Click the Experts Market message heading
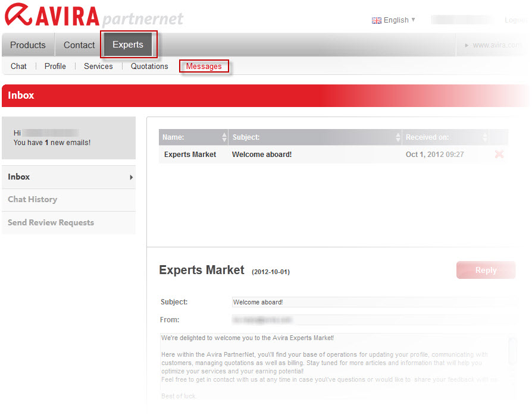Viewport: 532px width, 418px height. pyautogui.click(x=202, y=270)
